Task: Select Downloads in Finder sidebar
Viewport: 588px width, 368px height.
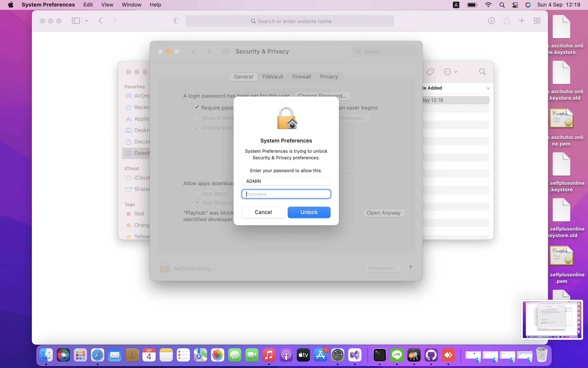Action: [x=136, y=153]
